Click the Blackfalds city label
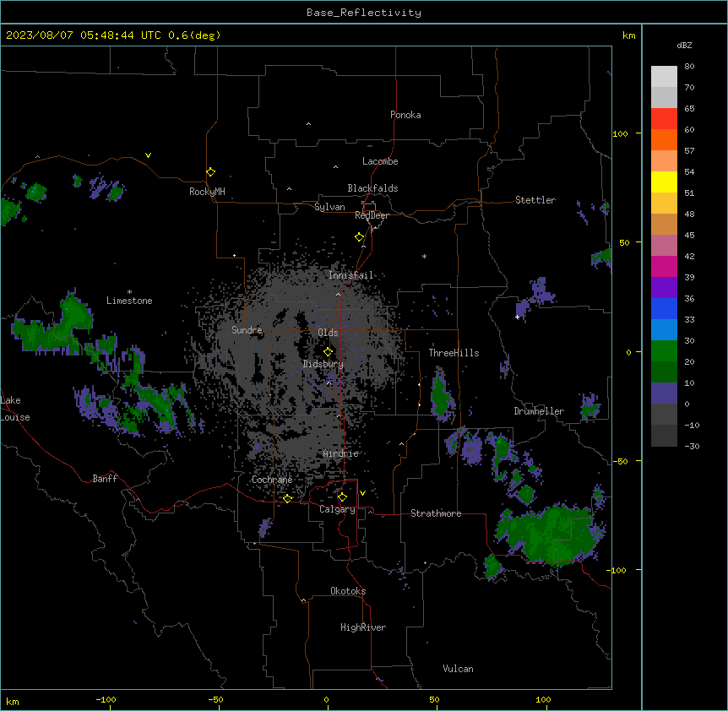This screenshot has width=728, height=711. 372,188
